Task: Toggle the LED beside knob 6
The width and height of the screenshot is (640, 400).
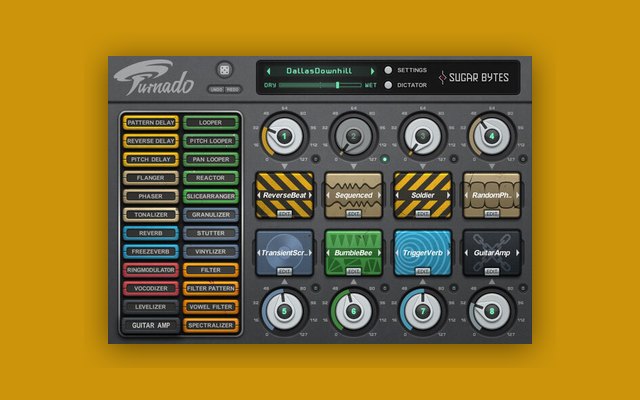Action: [384, 288]
